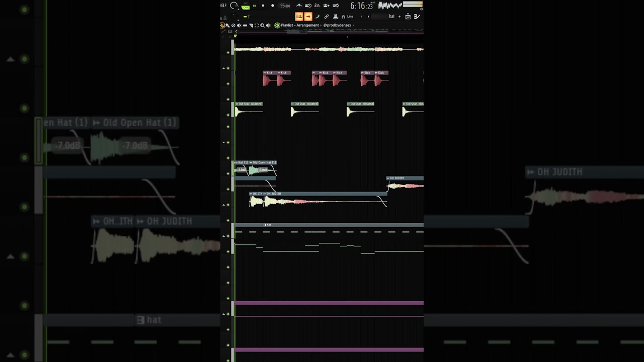The image size is (644, 362).
Task: Toggle the orange auto-scroll arrow button
Action: 308,17
